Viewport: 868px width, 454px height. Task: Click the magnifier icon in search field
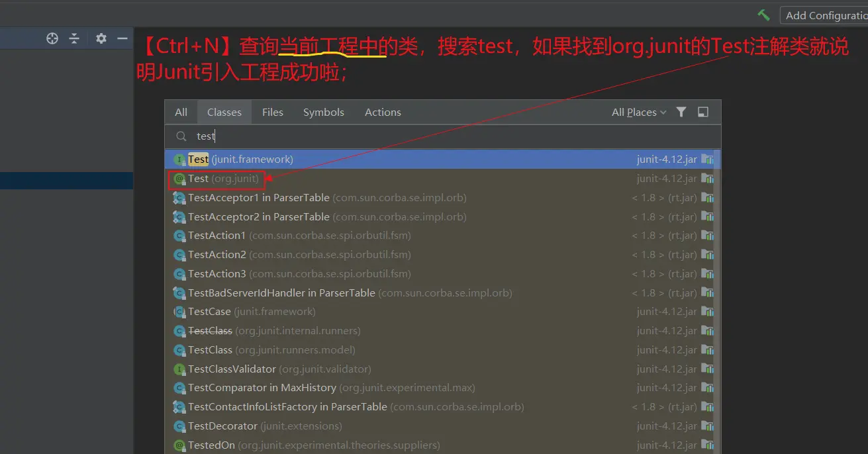pyautogui.click(x=181, y=136)
